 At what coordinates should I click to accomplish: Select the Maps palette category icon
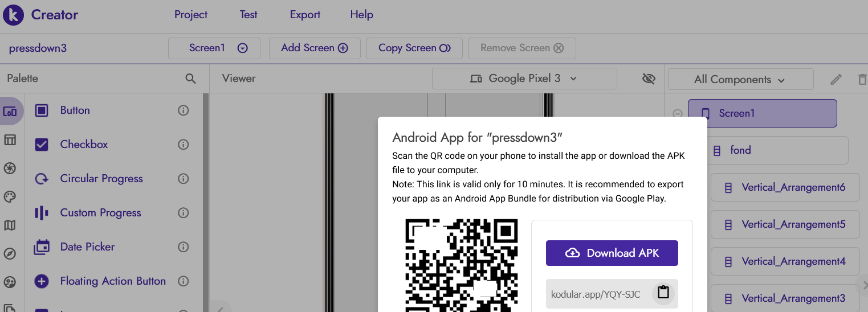[10, 225]
